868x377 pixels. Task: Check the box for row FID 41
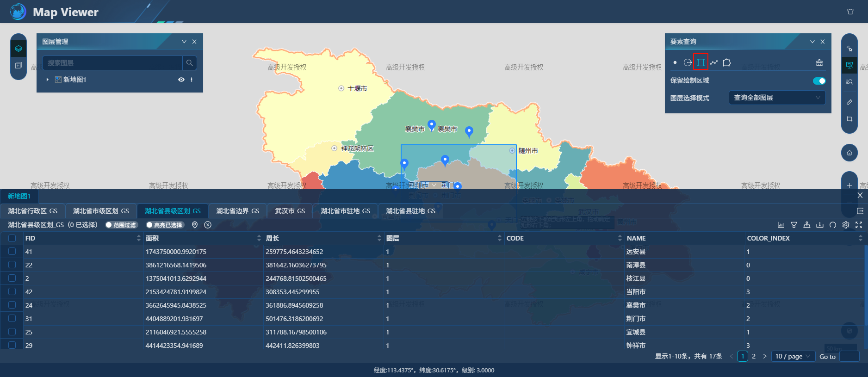(12, 252)
